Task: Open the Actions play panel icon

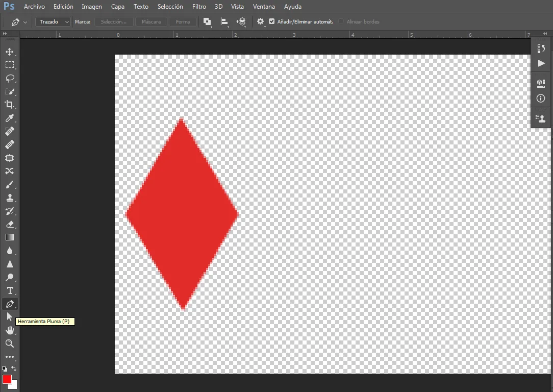Action: (541, 63)
